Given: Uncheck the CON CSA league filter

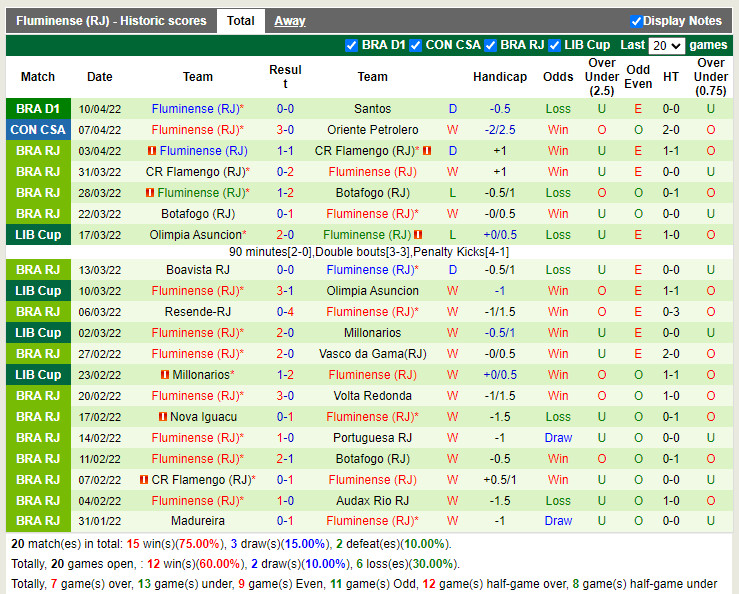Looking at the screenshot, I should pos(415,45).
